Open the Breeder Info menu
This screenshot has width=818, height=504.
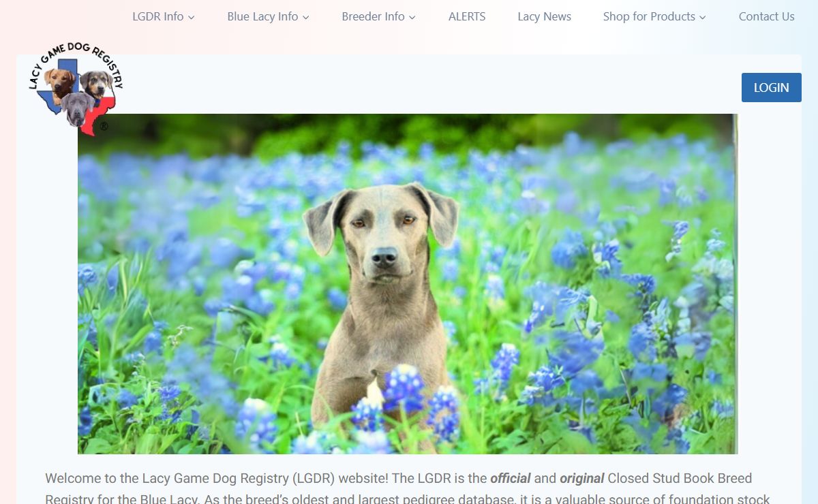click(378, 16)
